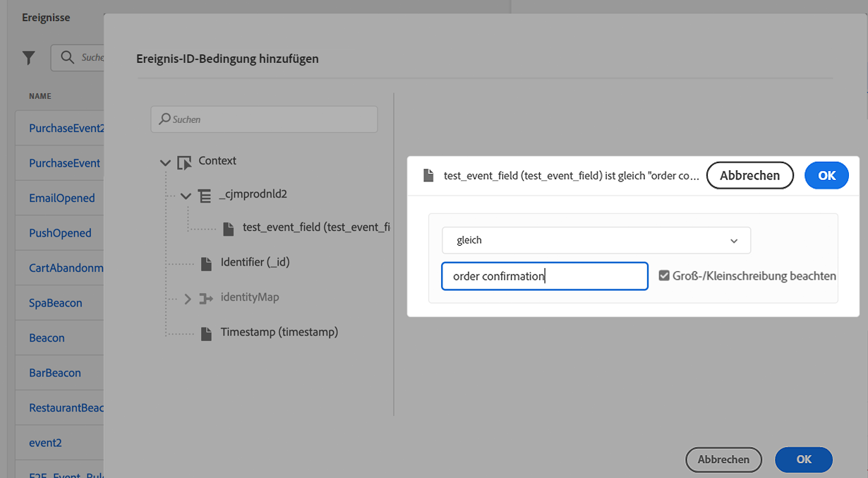This screenshot has height=478, width=868.
Task: Open the 'gleich' operator dropdown
Action: coord(596,241)
